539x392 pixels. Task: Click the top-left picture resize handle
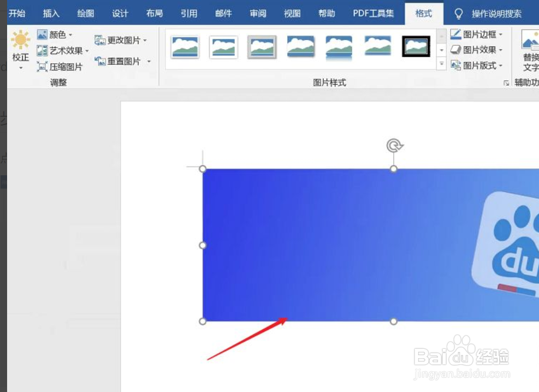(x=203, y=169)
